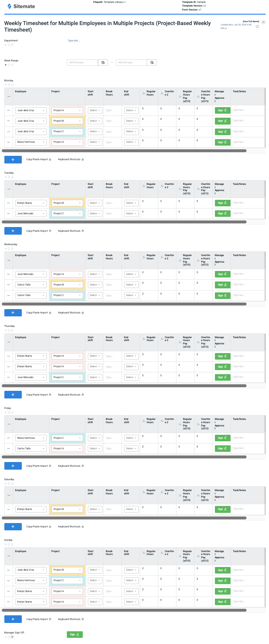
Task: Open row menu for Monday Maria Hermosa row
Action: click(9, 142)
